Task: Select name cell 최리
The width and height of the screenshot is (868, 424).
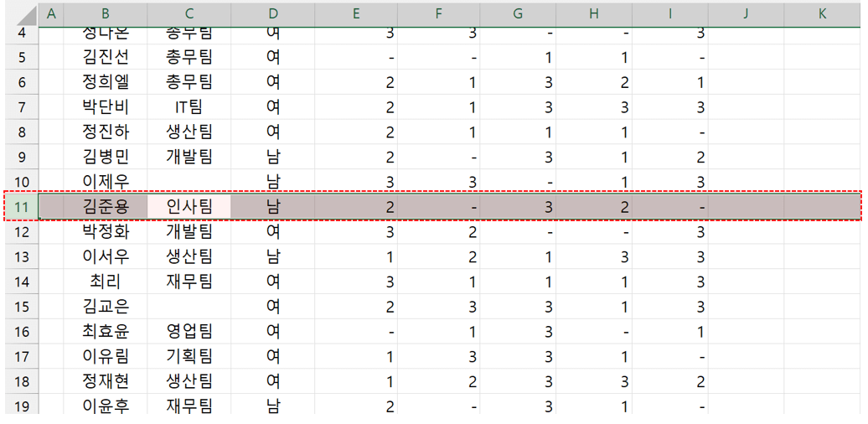Action: [106, 282]
